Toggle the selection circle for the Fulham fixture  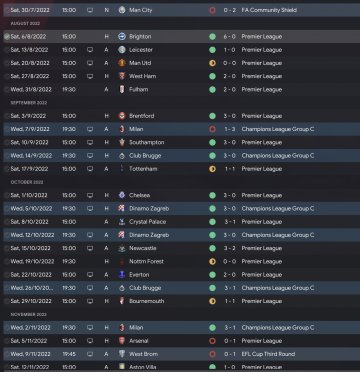[x=7, y=90]
